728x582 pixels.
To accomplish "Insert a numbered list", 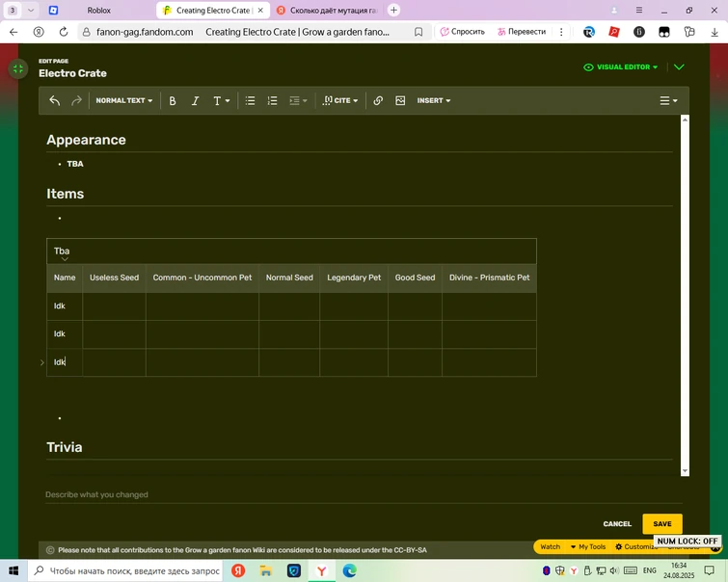I will click(273, 101).
